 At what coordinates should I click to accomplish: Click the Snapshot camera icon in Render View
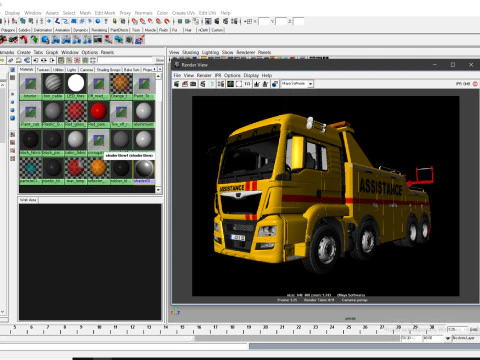pyautogui.click(x=193, y=84)
